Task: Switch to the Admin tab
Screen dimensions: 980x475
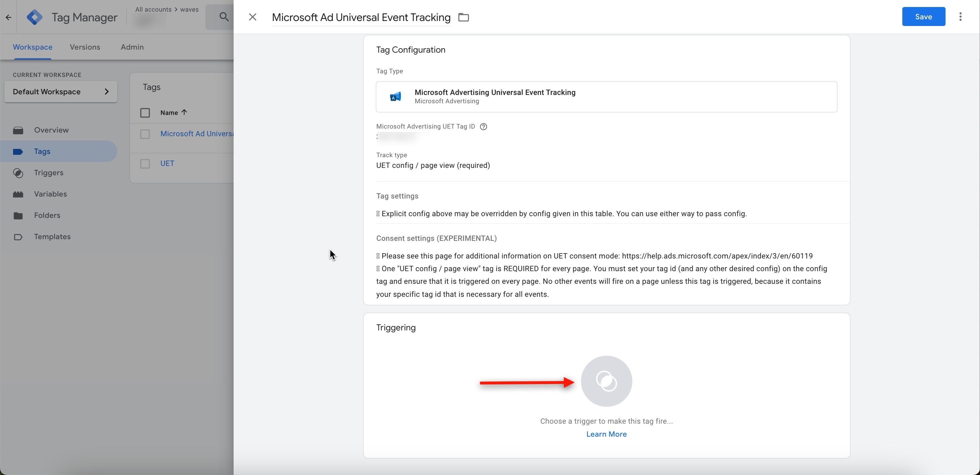Action: click(132, 47)
